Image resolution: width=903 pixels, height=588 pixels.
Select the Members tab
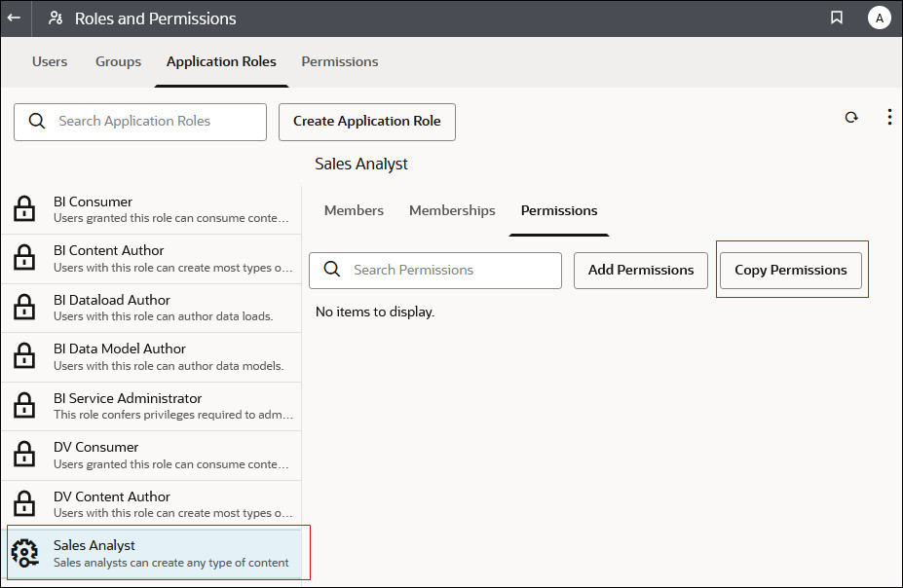(x=354, y=210)
